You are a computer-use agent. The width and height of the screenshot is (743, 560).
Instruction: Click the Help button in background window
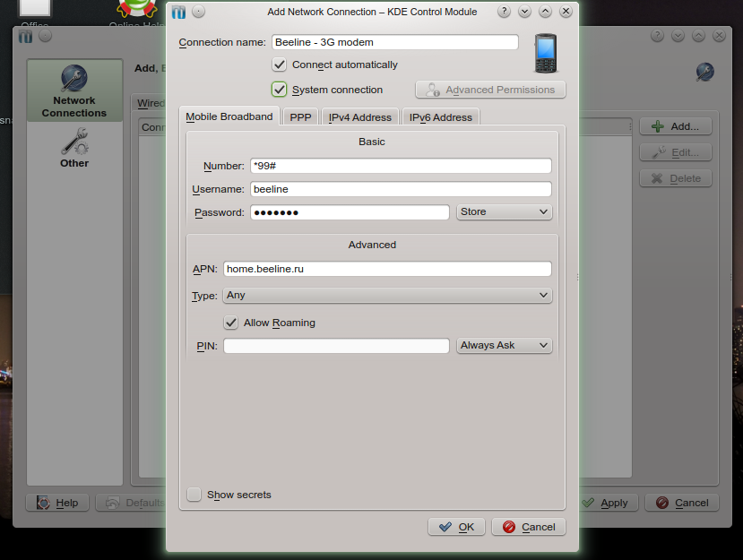(x=57, y=503)
